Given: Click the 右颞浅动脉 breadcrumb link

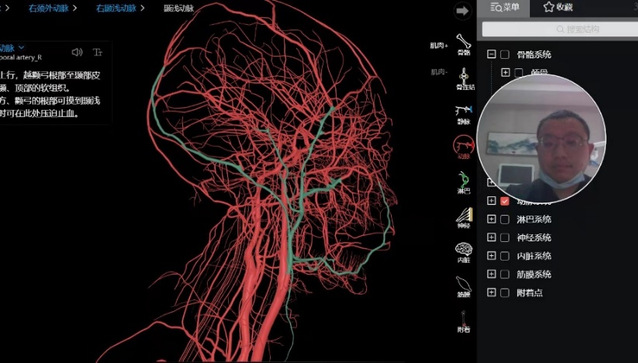Looking at the screenshot, I should [116, 8].
